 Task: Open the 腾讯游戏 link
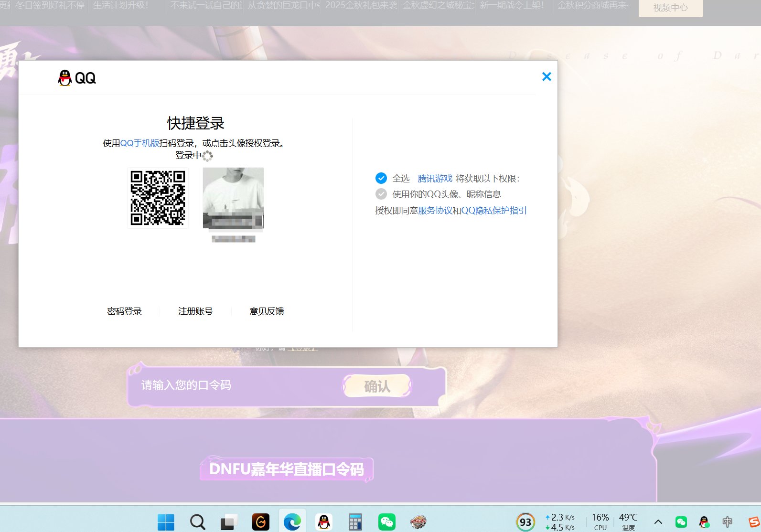click(x=435, y=179)
